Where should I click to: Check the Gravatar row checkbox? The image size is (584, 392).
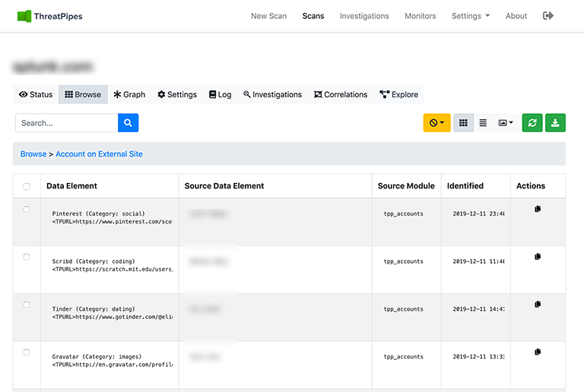pos(27,352)
